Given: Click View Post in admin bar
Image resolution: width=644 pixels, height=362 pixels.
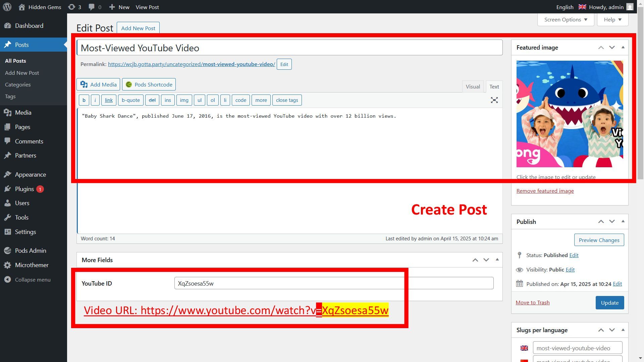Looking at the screenshot, I should [x=147, y=7].
